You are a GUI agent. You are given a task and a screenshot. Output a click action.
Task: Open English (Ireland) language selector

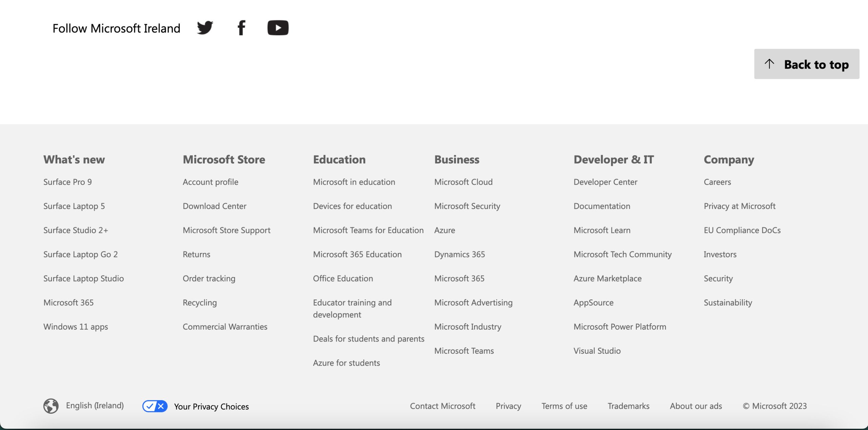pos(95,406)
